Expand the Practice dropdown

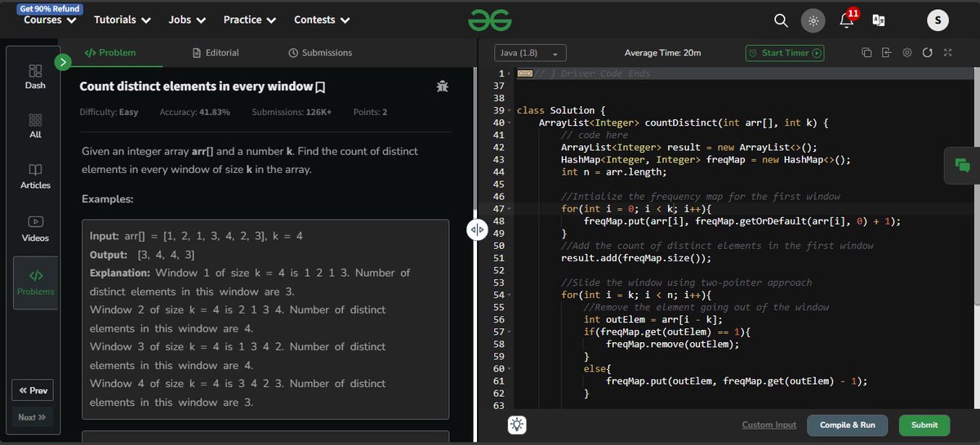point(249,20)
